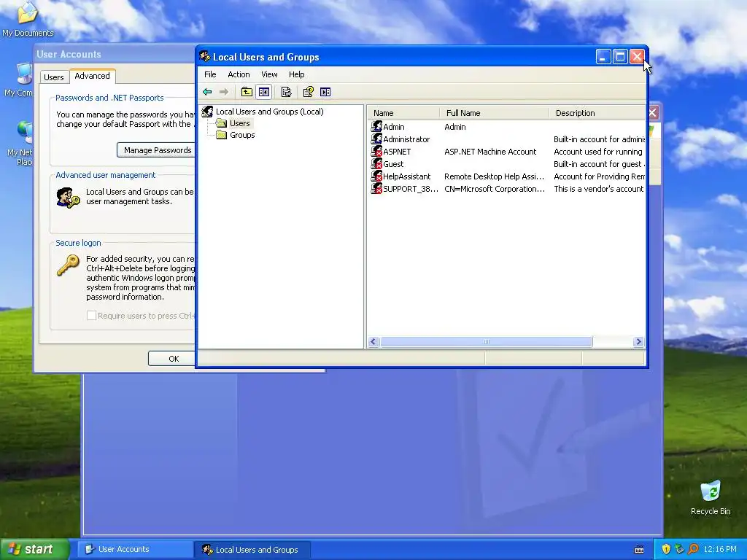Click the tray icon between shield and magnifier
Viewport: 747px width, 560px height.
(680, 549)
